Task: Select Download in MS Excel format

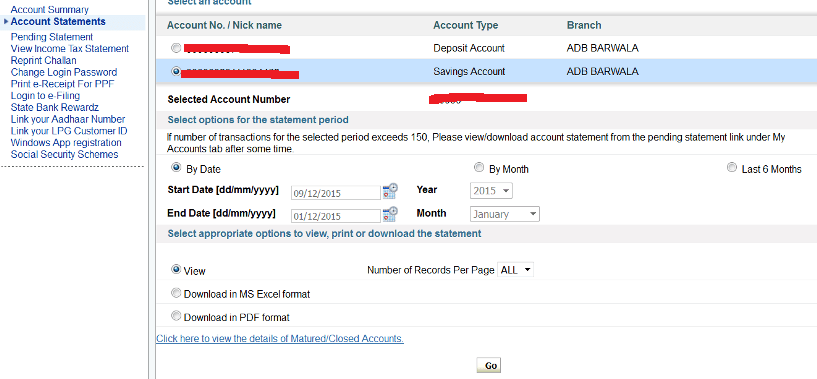Action: click(176, 293)
